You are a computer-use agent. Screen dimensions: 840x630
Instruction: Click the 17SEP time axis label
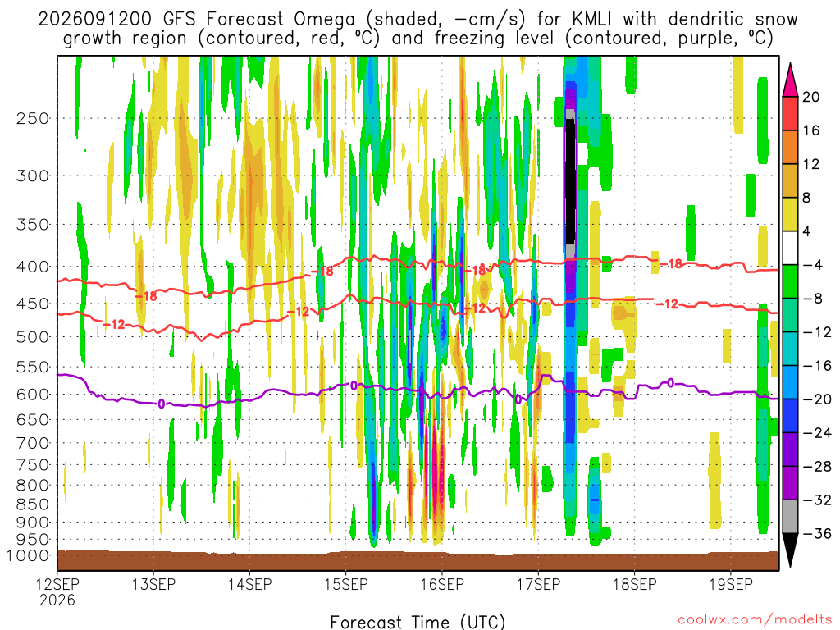click(x=538, y=584)
